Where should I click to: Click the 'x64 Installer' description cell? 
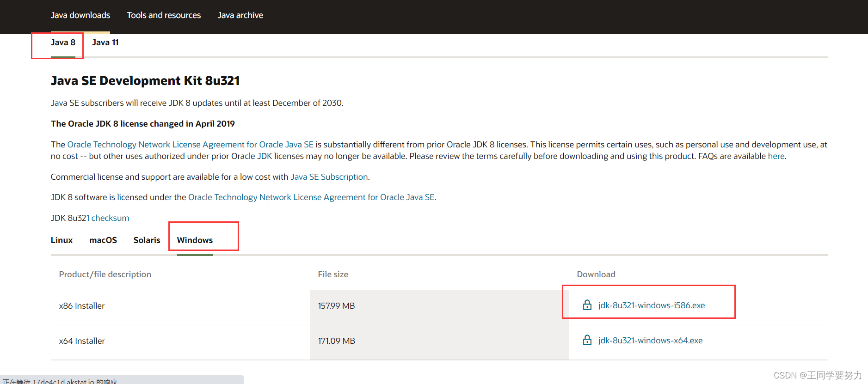pyautogui.click(x=180, y=342)
